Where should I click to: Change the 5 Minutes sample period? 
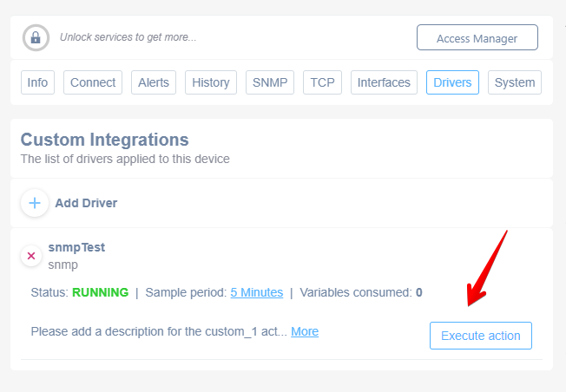(257, 292)
